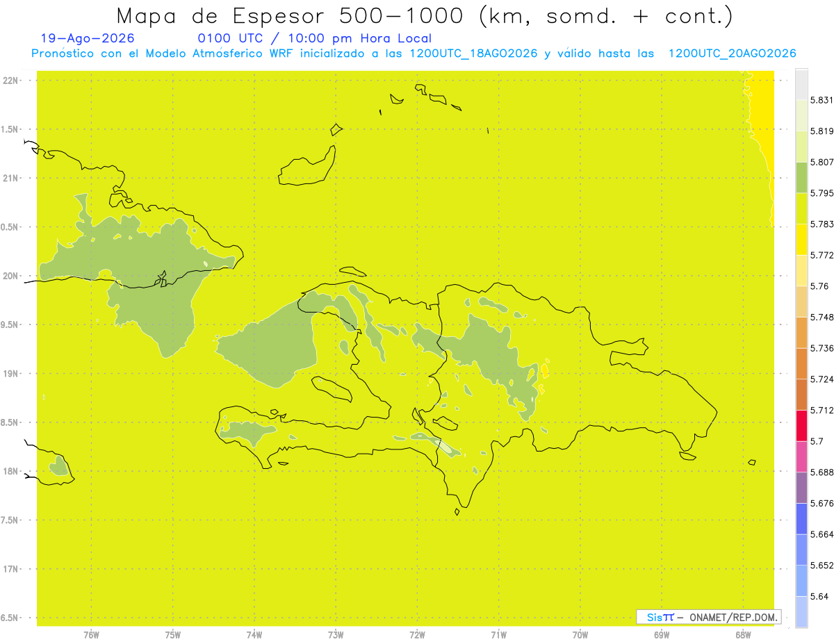Click the 22N latitude label
This screenshot has width=834, height=644.
tap(11, 81)
